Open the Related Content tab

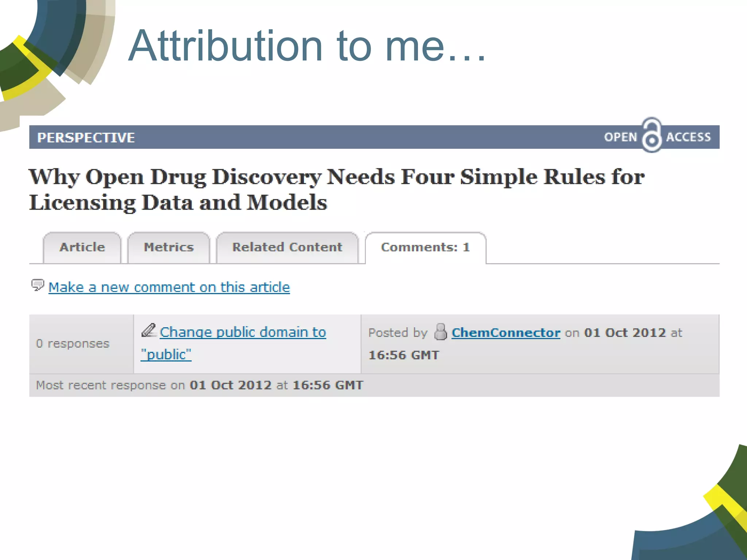coord(287,248)
